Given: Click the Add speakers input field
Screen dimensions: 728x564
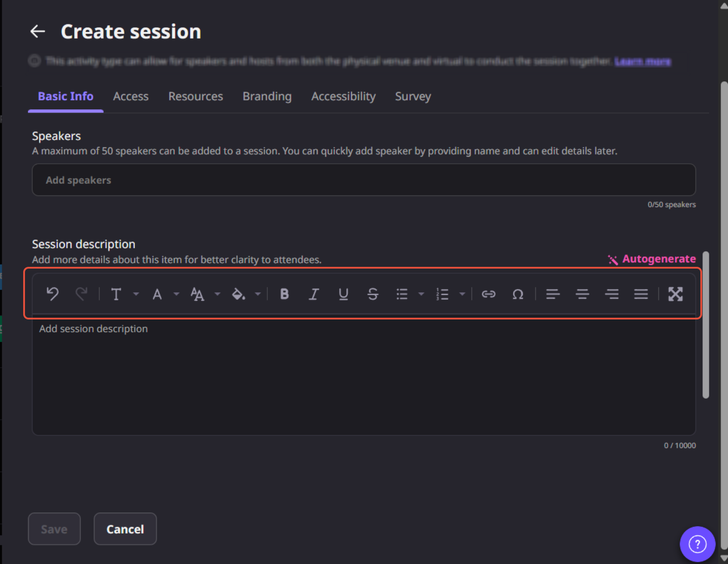Looking at the screenshot, I should 364,180.
